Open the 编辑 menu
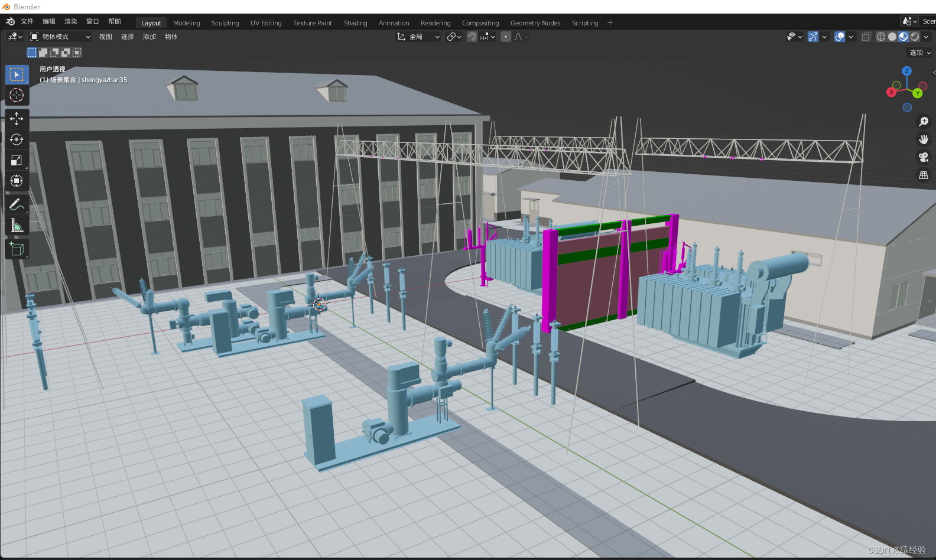Viewport: 936px width, 560px height. [49, 21]
